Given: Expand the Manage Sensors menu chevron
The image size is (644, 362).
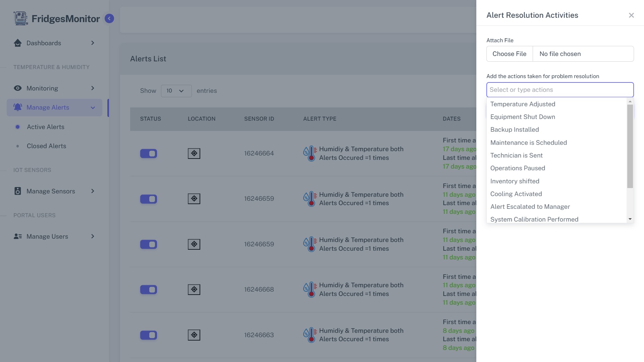Looking at the screenshot, I should (x=93, y=191).
